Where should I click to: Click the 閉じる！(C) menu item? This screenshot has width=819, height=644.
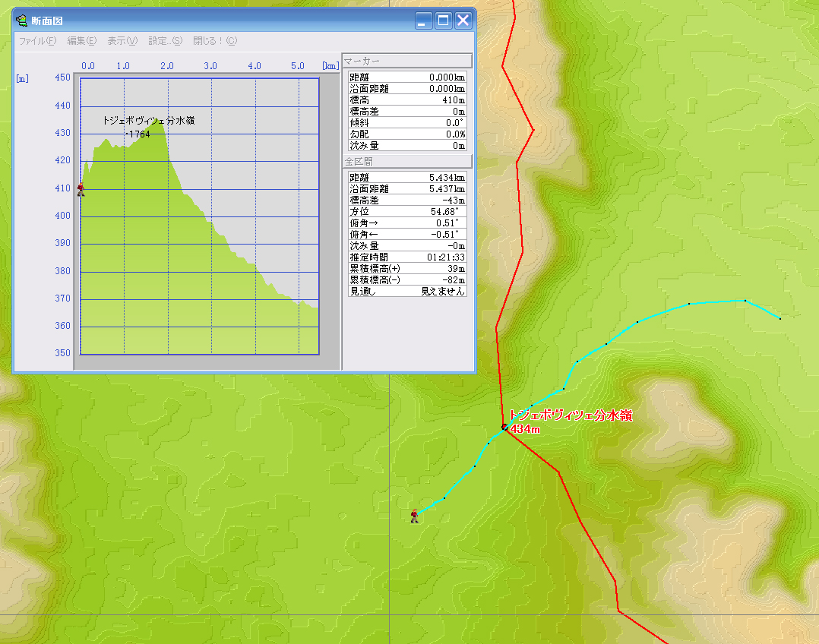(x=215, y=41)
